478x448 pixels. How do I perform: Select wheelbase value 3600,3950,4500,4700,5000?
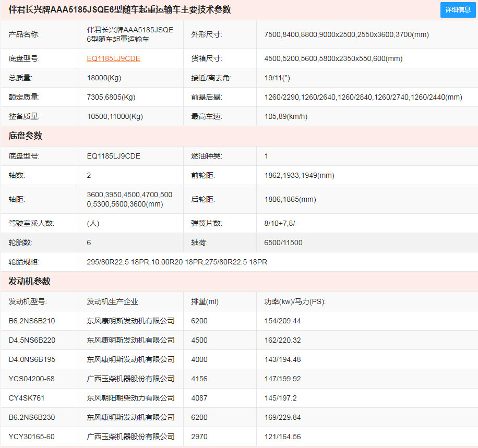click(x=129, y=199)
